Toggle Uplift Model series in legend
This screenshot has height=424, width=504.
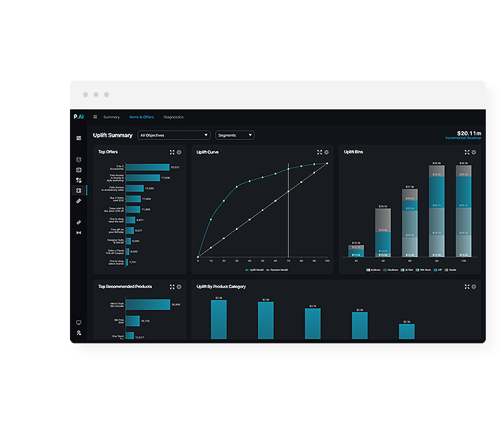coord(255,269)
